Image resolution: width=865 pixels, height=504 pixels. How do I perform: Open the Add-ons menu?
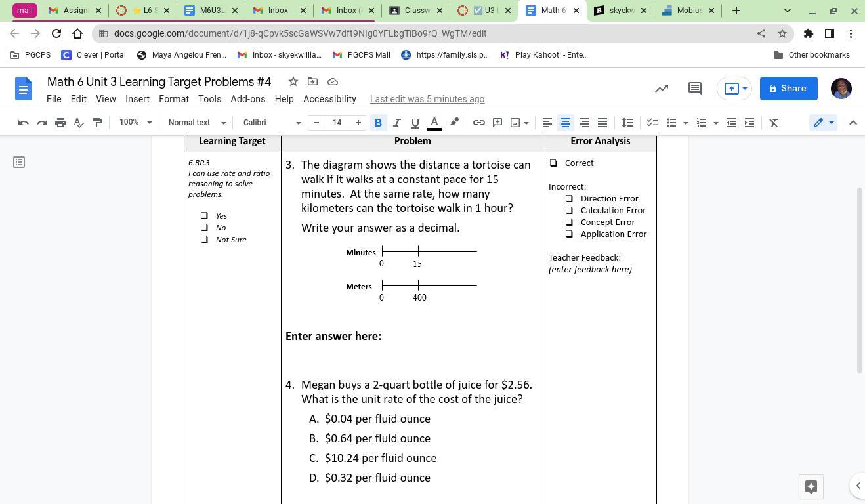point(247,99)
